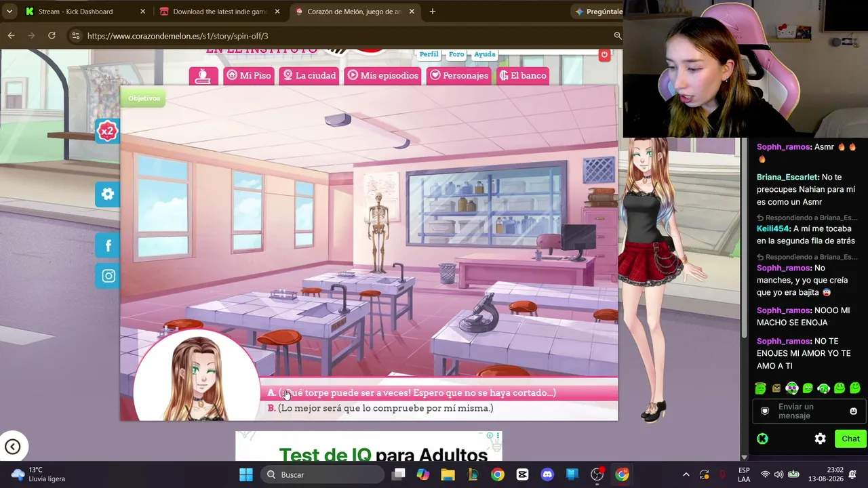The width and height of the screenshot is (868, 488).
Task: Go back with browser back arrow
Action: [12, 35]
